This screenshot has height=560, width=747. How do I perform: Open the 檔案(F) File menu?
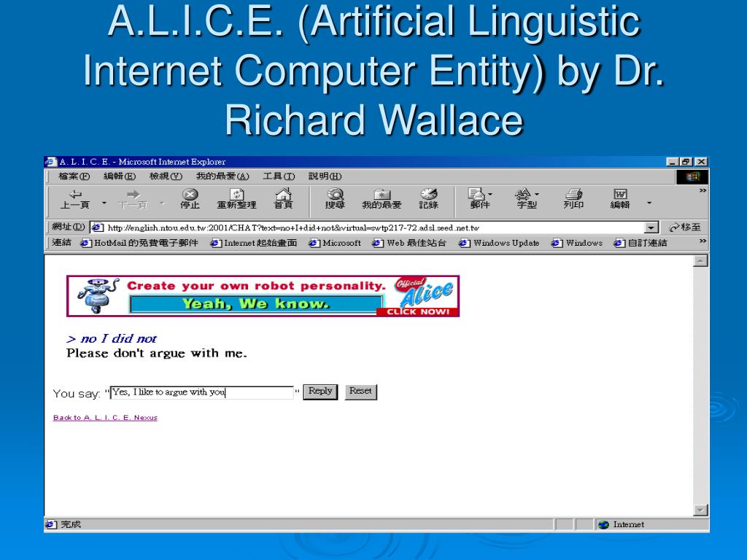pyautogui.click(x=74, y=176)
